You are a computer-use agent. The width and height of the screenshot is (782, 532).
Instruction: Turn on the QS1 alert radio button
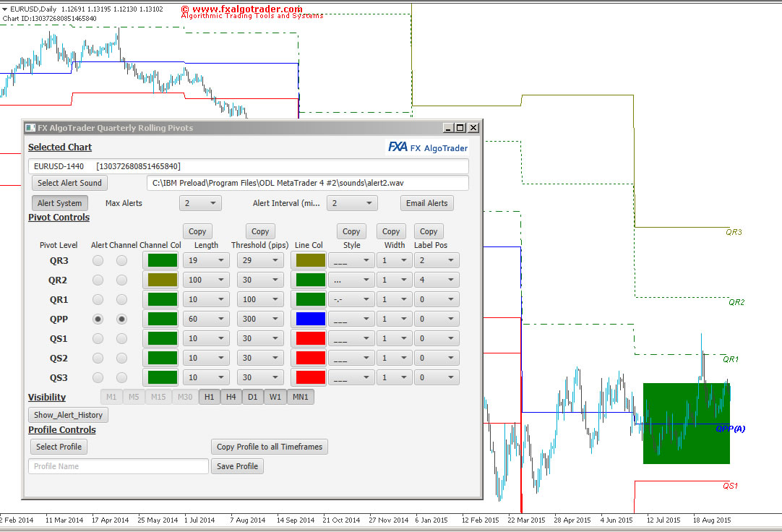pyautogui.click(x=98, y=338)
